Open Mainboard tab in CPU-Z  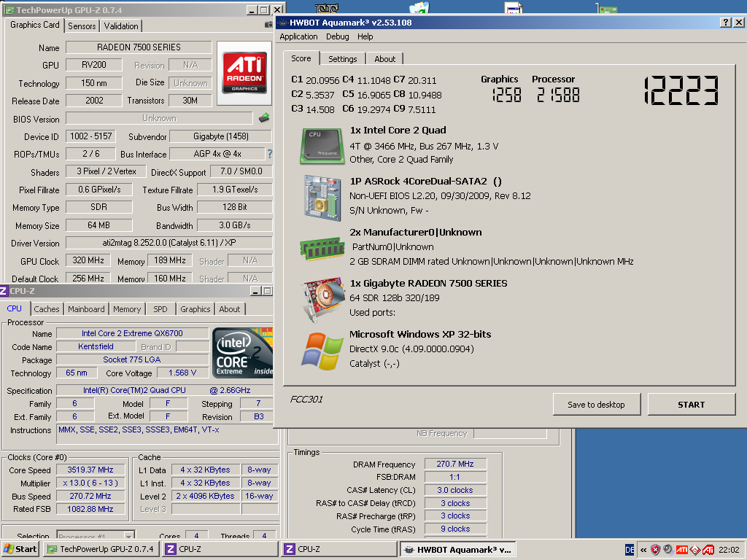[x=86, y=309]
